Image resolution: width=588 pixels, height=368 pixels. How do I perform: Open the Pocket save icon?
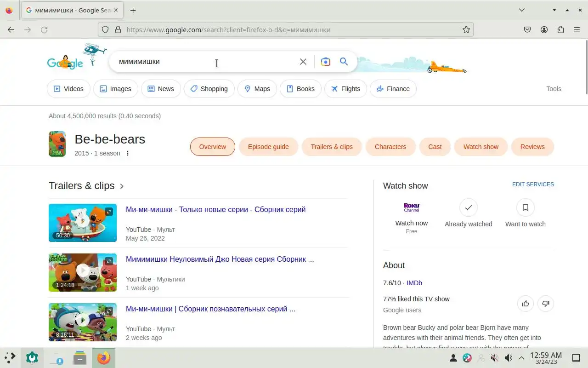(527, 29)
